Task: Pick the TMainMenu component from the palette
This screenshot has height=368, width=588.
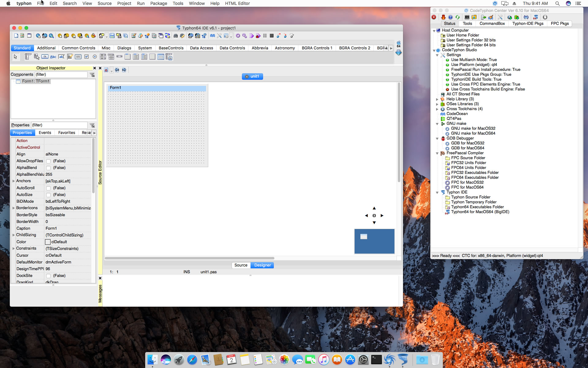Action: tap(28, 57)
